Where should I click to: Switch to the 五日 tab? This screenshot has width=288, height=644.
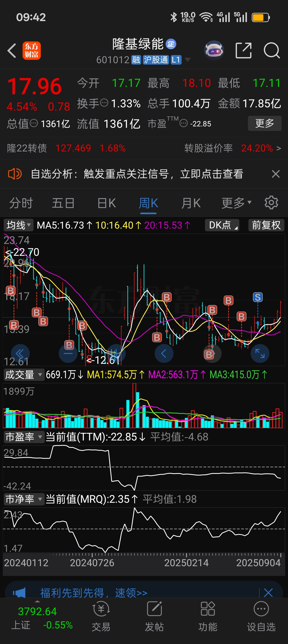(x=63, y=203)
